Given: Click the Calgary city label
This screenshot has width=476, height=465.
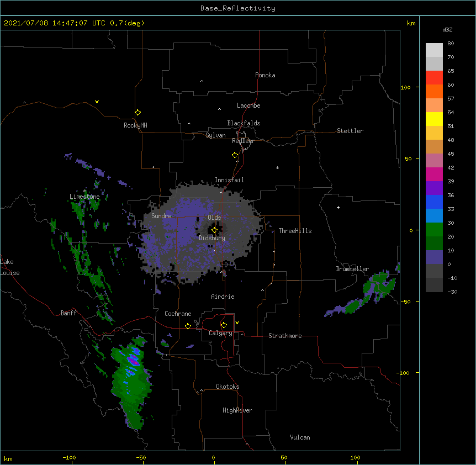Looking at the screenshot, I should [x=220, y=333].
